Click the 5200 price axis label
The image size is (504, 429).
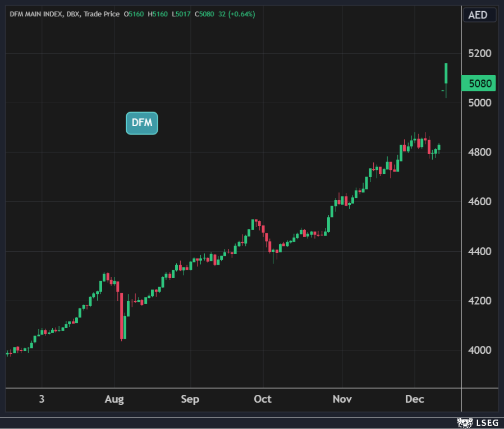(x=480, y=54)
